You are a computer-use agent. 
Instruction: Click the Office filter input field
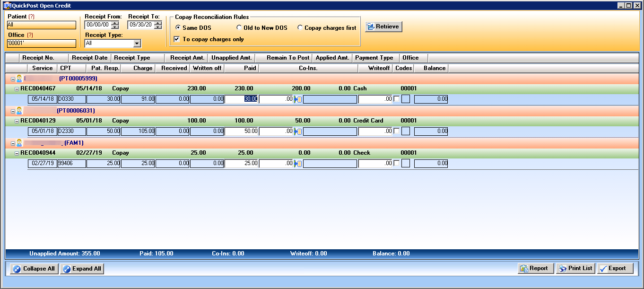tap(42, 44)
